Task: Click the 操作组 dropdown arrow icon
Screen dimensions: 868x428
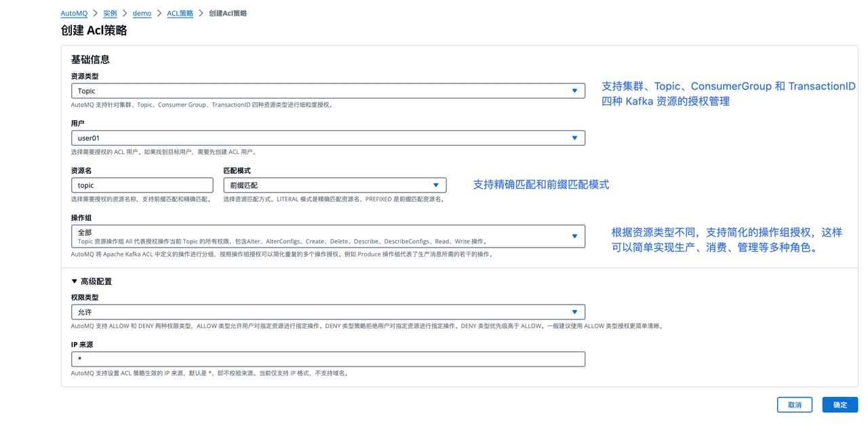Action: [x=574, y=236]
